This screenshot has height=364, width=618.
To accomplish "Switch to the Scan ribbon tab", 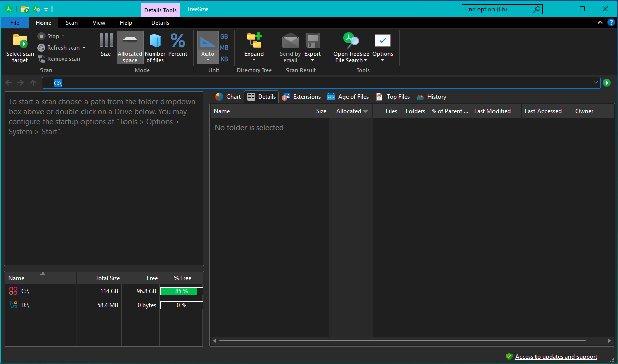I will tap(72, 23).
